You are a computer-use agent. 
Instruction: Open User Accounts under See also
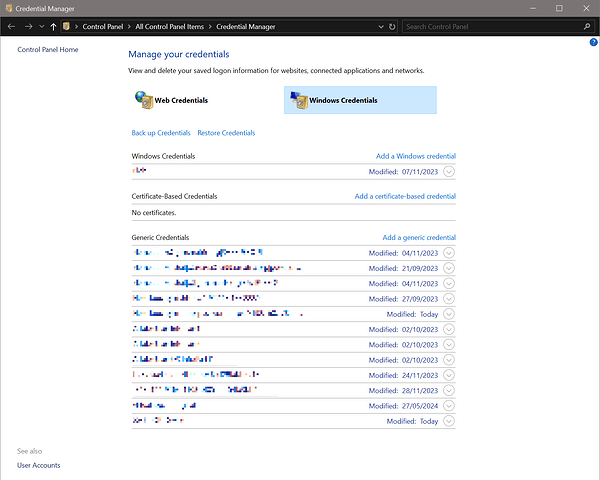pos(39,465)
